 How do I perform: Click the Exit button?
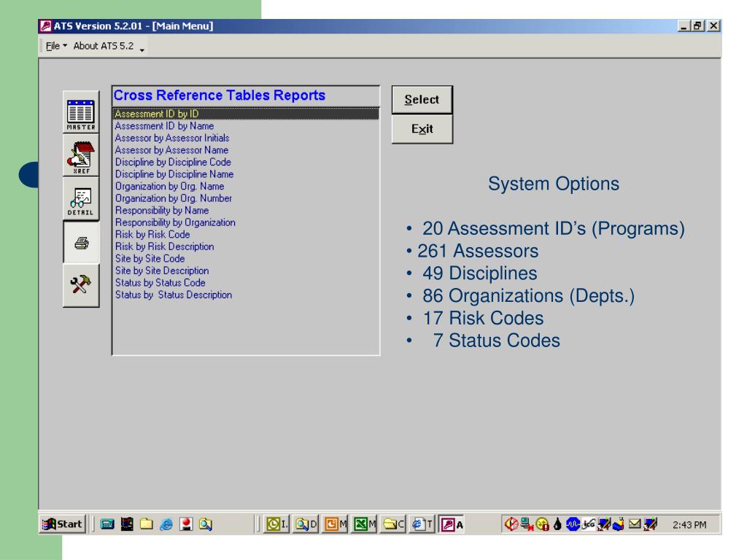tap(422, 129)
